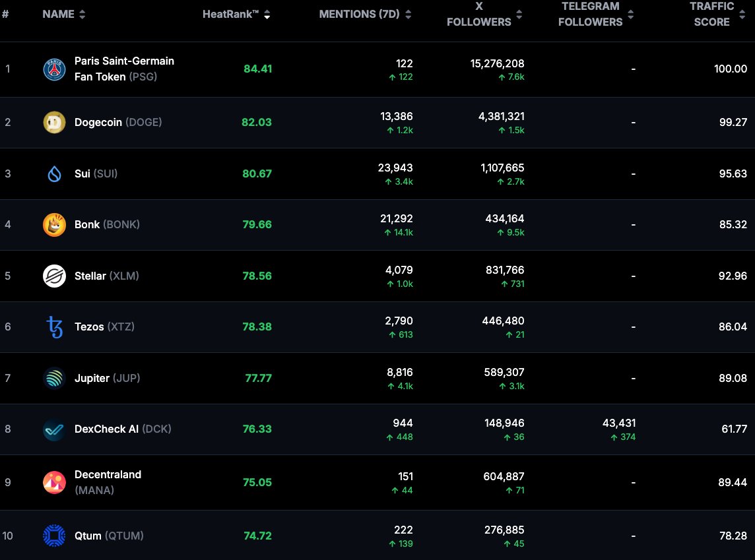
Task: Sort by the MENTIONS (7D) column arrows
Action: click(x=409, y=15)
